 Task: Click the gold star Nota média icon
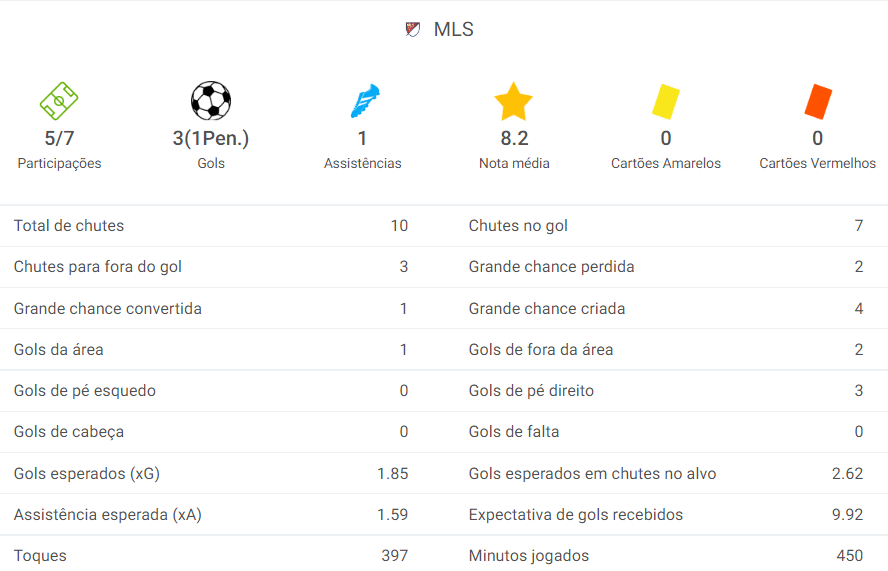(514, 102)
